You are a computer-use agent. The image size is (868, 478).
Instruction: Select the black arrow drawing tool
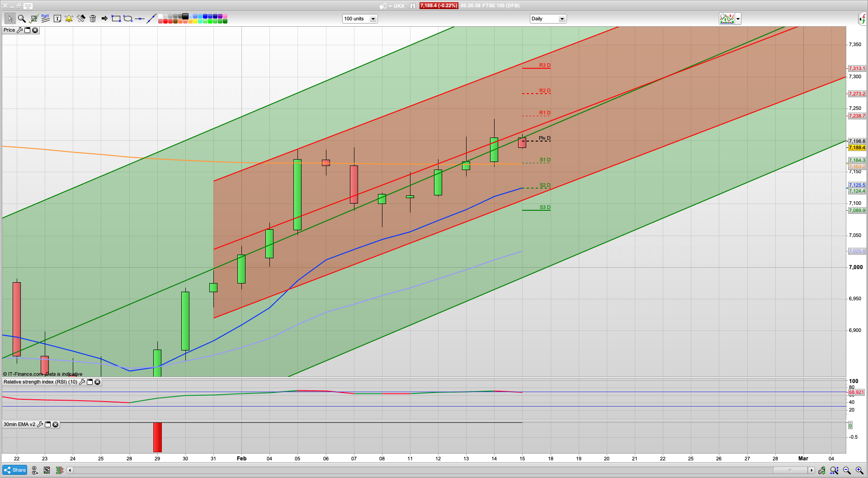[x=104, y=19]
